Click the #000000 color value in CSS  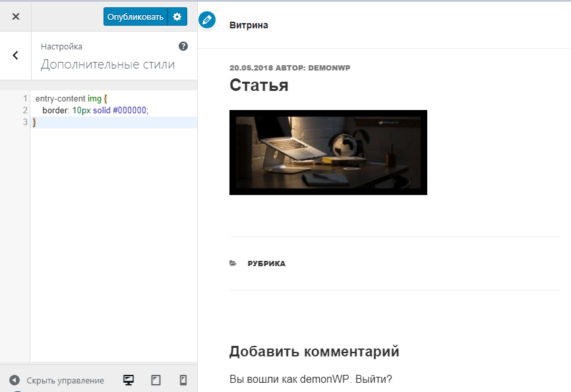130,110
